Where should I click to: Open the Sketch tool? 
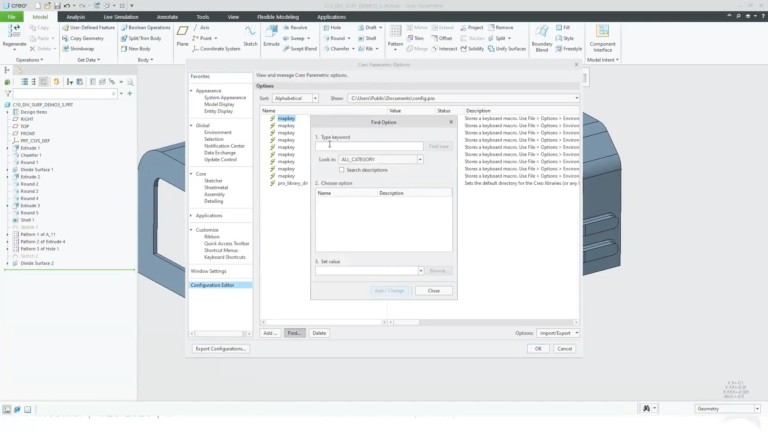pyautogui.click(x=250, y=32)
